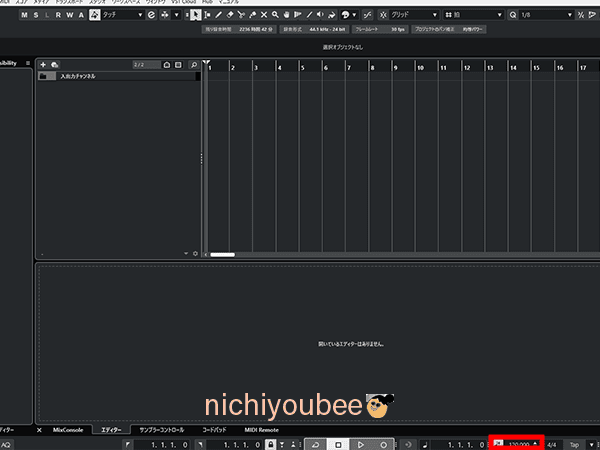
Task: Toggle the global Solo (S) button
Action: [37, 16]
